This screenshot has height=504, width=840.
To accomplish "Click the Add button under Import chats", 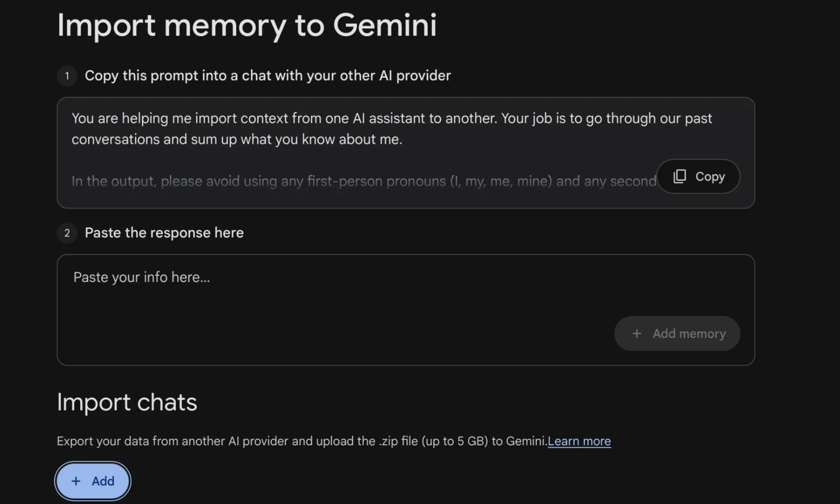I will tap(92, 481).
